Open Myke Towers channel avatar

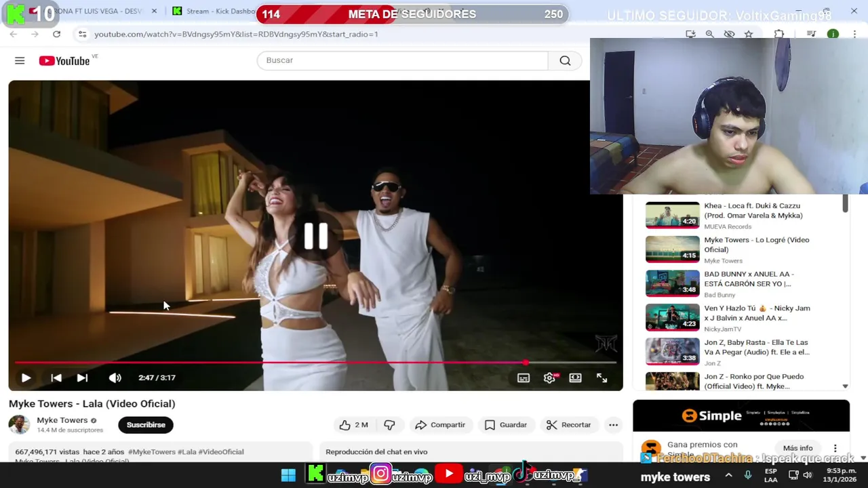coord(19,425)
